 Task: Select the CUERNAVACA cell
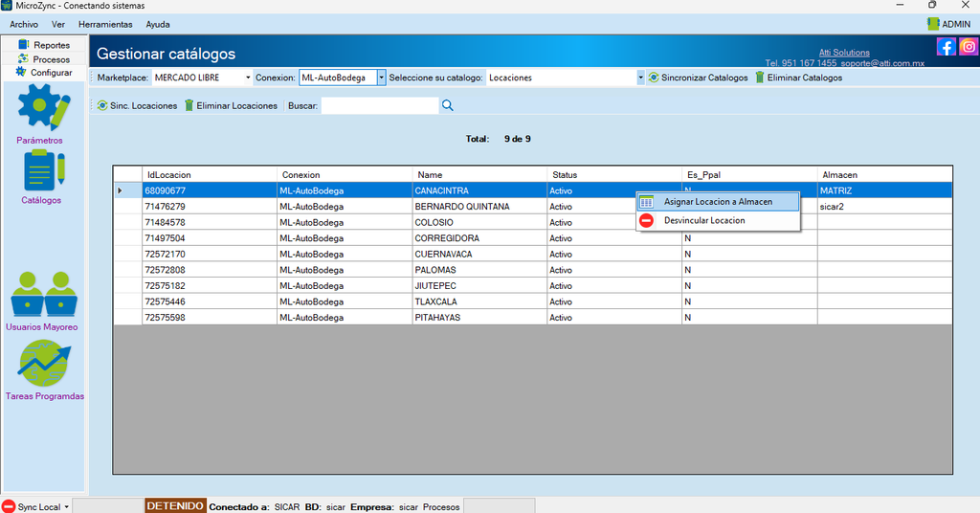point(479,255)
